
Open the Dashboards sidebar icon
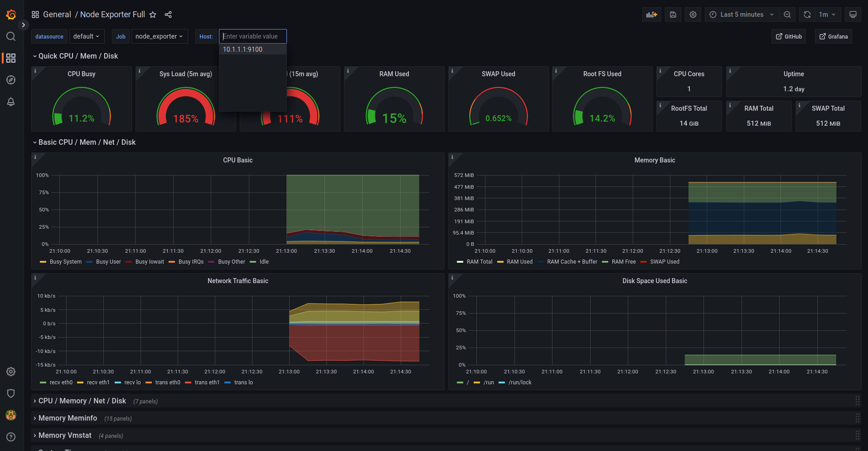pos(11,58)
